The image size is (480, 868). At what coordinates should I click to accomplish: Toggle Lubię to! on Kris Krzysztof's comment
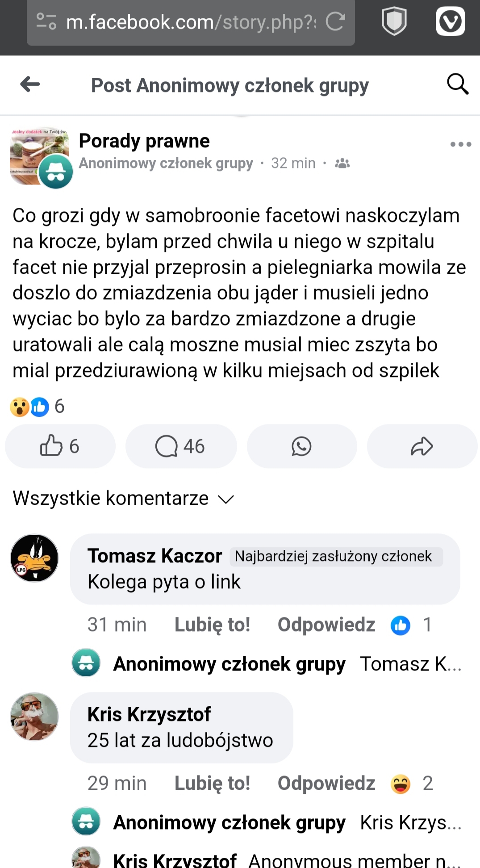pos(212,783)
